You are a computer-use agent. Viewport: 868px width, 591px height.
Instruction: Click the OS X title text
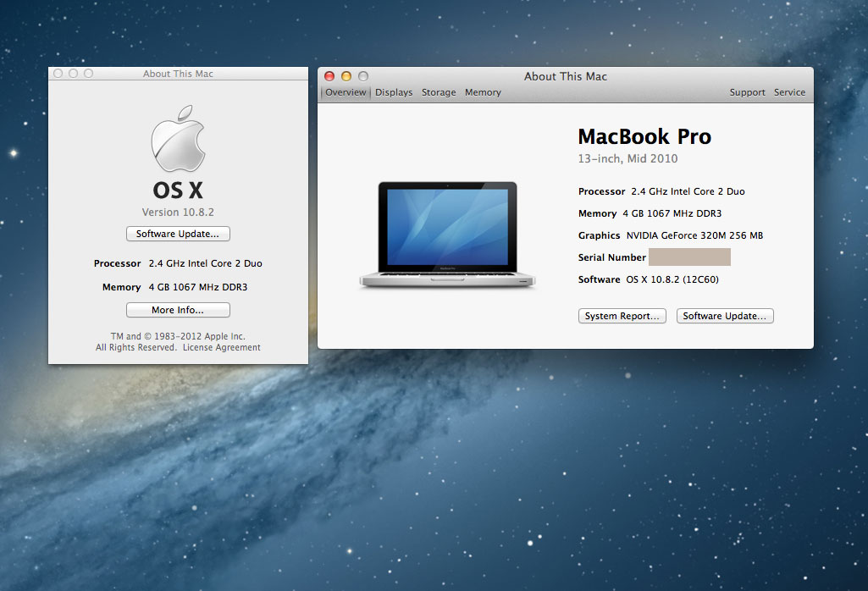[178, 191]
